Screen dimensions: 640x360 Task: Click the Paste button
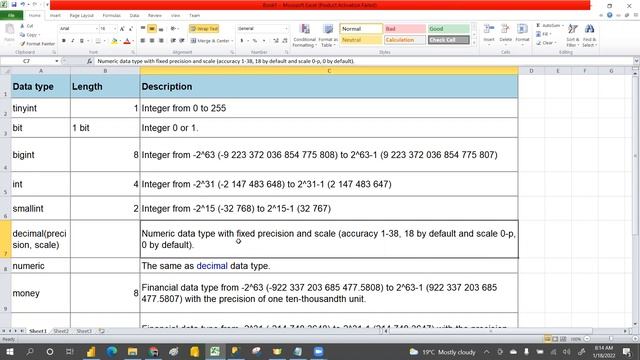tap(9, 33)
